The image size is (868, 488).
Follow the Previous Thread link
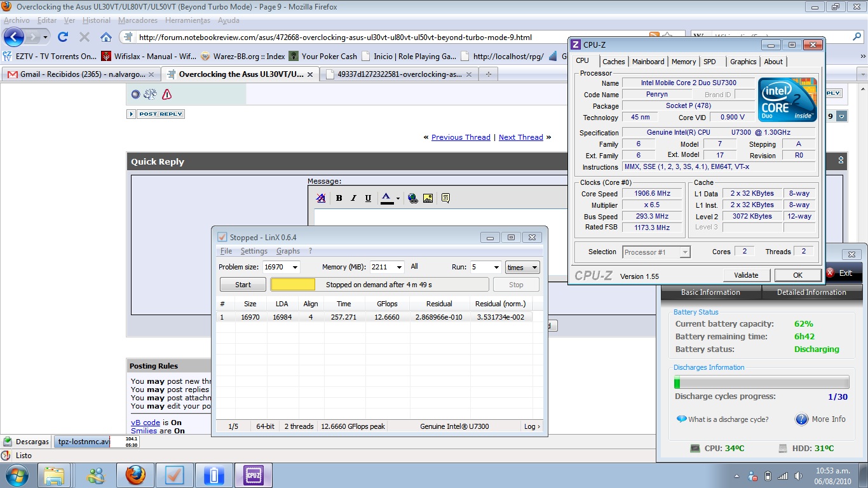click(x=461, y=137)
